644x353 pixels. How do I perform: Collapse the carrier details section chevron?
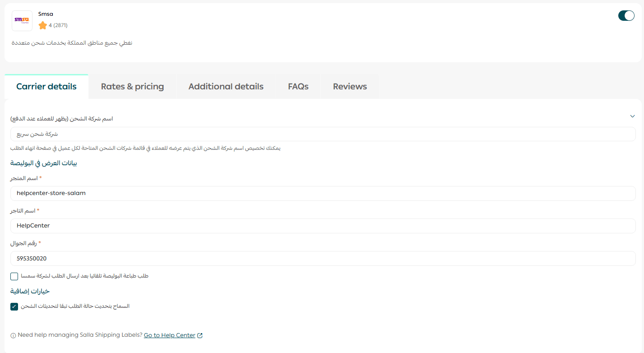tap(632, 116)
